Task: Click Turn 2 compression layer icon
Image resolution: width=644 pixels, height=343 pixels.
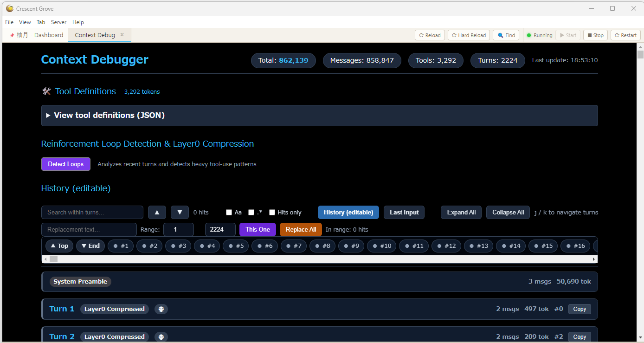Action: tap(161, 337)
